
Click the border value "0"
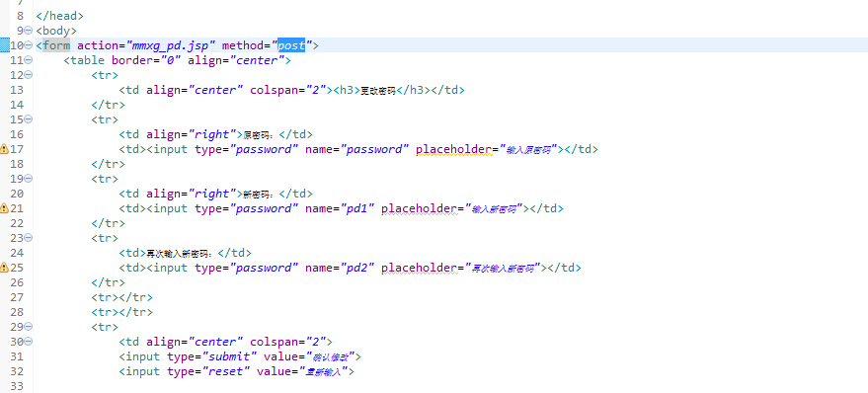point(171,60)
